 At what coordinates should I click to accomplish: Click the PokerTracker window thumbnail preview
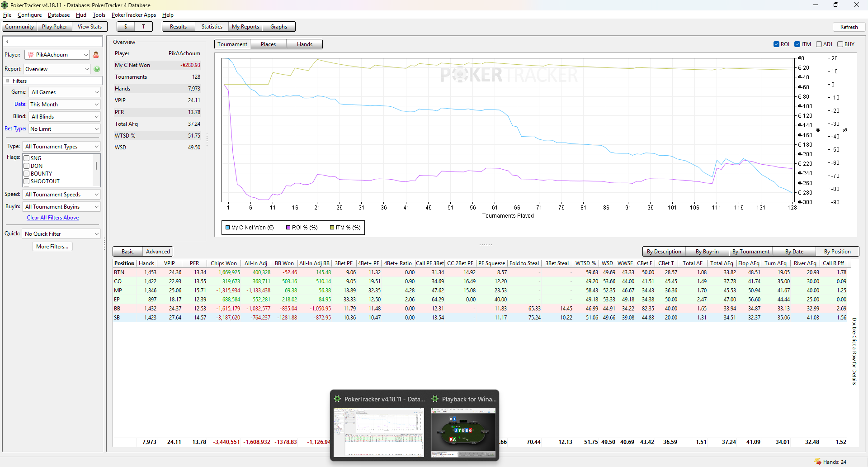pyautogui.click(x=379, y=433)
